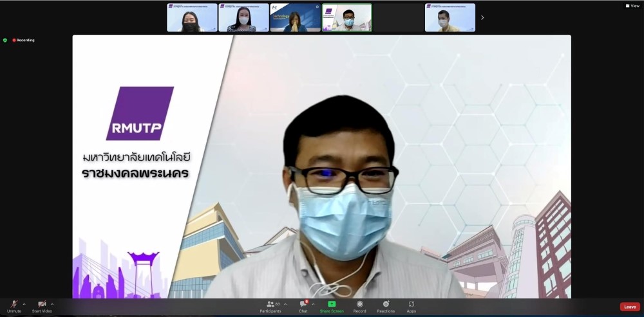The height and width of the screenshot is (317, 644).
Task: Click the red Leave button
Action: click(630, 307)
